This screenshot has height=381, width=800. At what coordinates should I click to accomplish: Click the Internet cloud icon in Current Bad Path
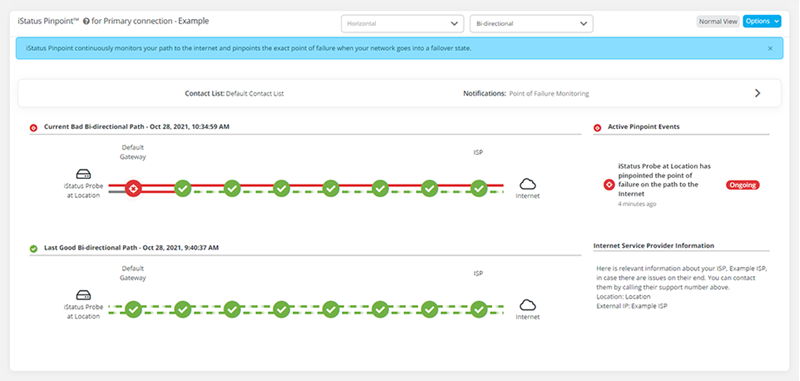click(528, 184)
